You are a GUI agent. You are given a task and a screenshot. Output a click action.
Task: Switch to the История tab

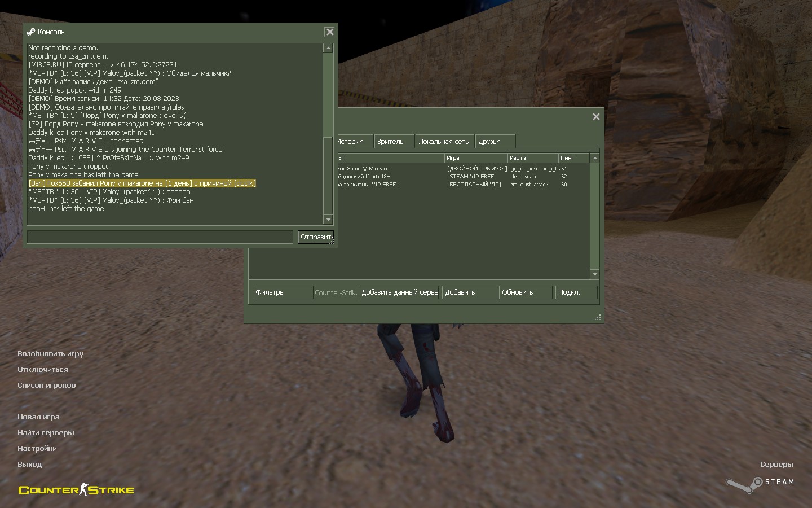tap(354, 142)
